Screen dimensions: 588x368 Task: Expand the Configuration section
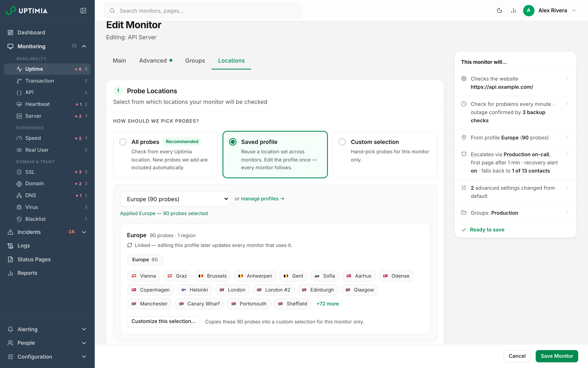click(84, 357)
